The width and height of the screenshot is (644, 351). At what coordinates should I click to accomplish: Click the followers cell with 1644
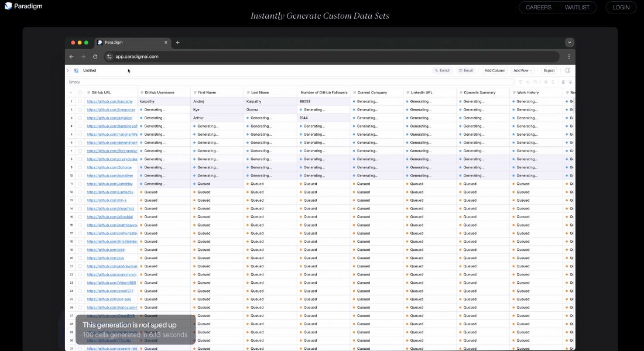point(324,118)
